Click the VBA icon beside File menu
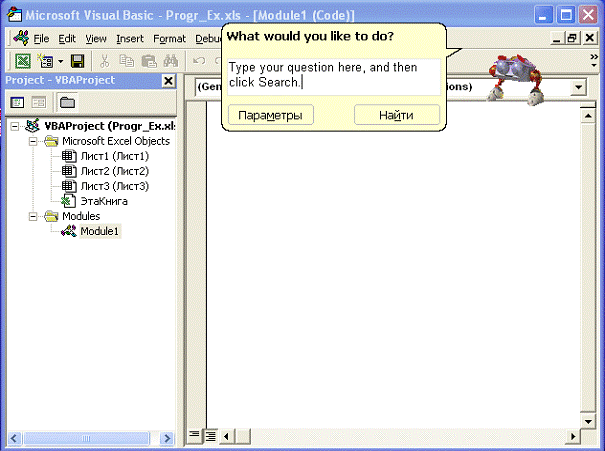Viewport: 605px width, 451px height. click(x=20, y=38)
